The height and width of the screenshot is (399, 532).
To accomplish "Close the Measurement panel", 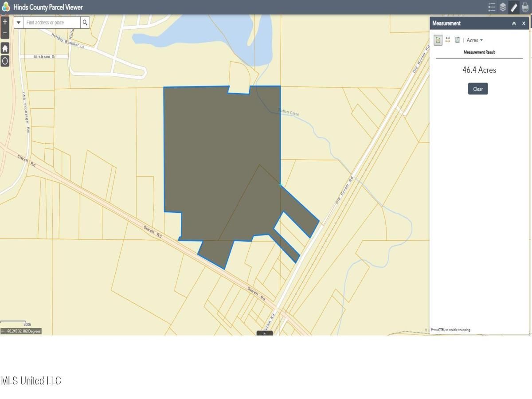I will (x=524, y=23).
